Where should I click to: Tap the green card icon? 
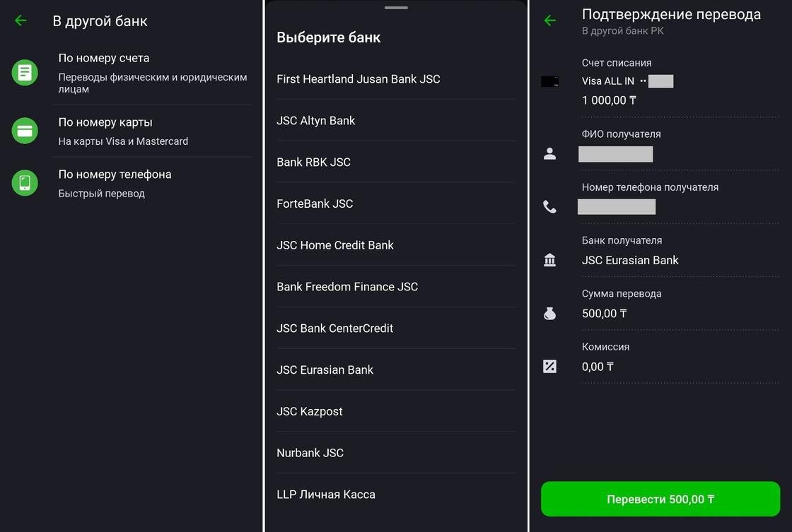25,131
